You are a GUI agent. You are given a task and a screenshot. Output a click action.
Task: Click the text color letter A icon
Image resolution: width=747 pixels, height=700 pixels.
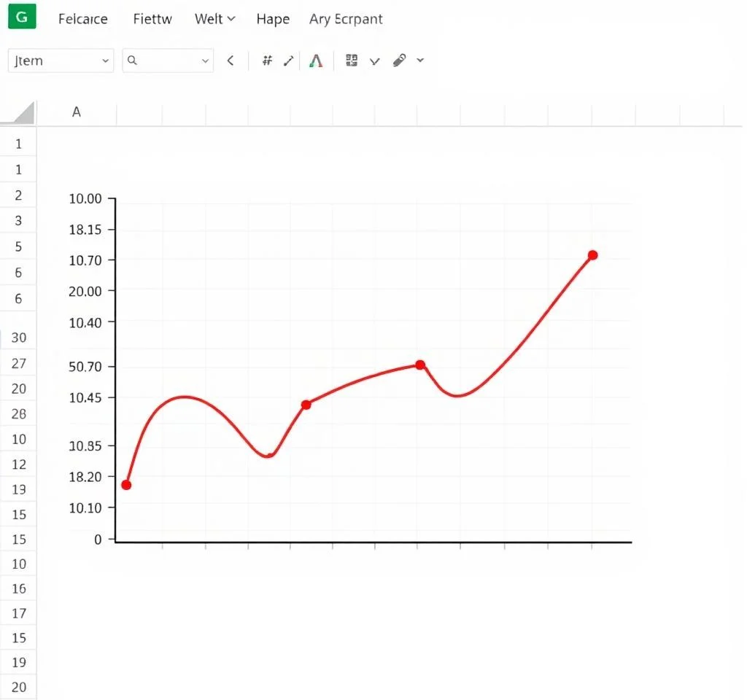(315, 61)
